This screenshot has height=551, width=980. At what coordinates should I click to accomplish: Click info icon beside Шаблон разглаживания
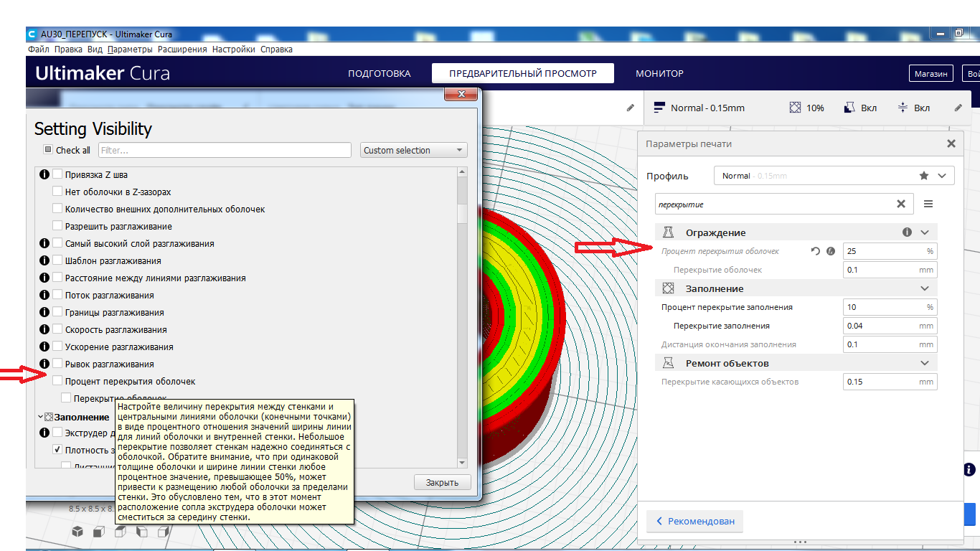click(44, 260)
